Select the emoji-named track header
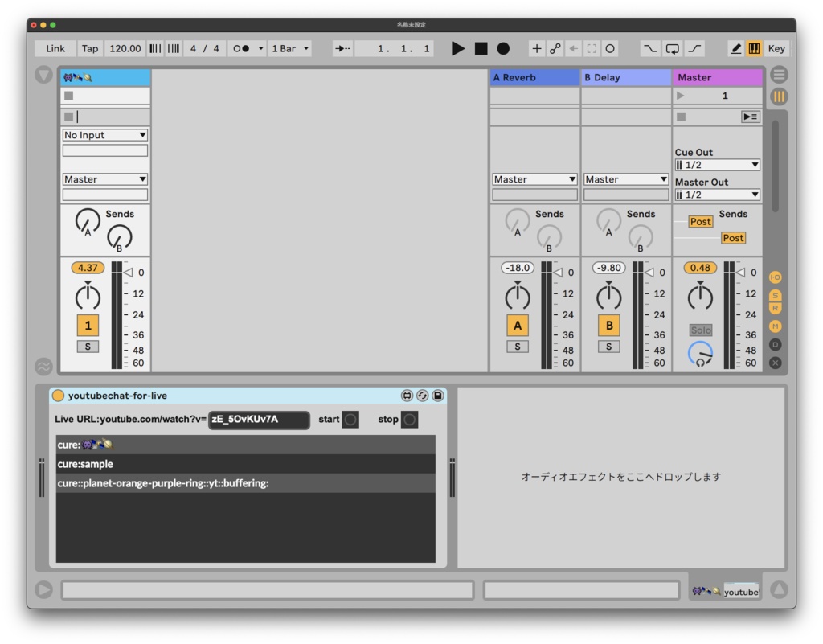 click(x=105, y=78)
